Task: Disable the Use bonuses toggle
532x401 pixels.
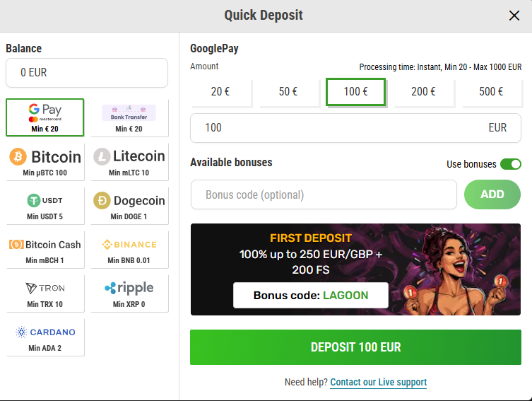Action: point(510,164)
